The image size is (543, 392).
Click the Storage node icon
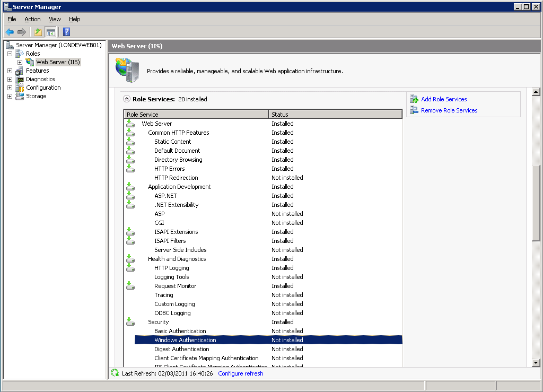(20, 96)
